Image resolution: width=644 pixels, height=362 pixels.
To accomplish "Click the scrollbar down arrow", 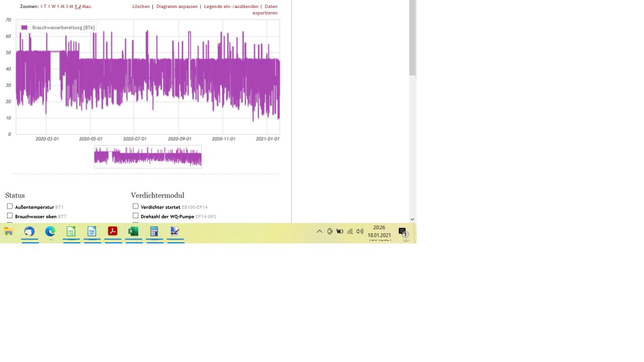I will (x=413, y=219).
